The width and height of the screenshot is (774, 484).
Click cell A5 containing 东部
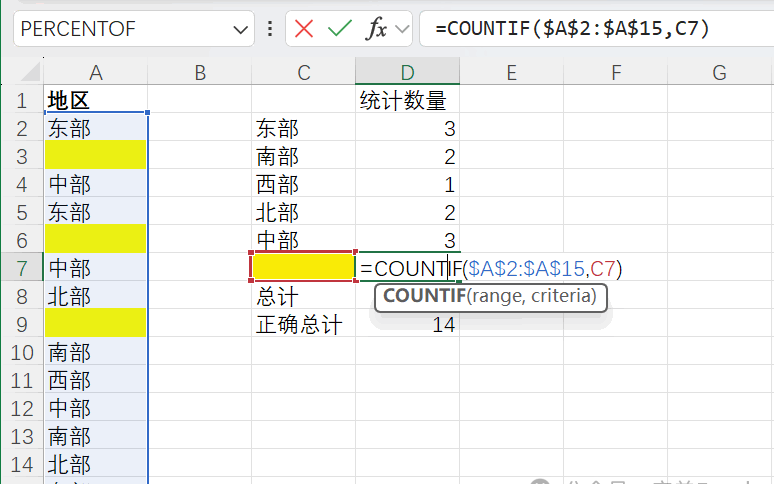click(x=95, y=213)
